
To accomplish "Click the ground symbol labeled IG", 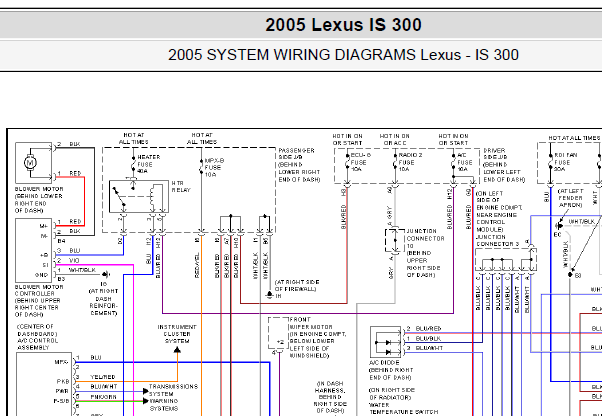I will point(105,274).
